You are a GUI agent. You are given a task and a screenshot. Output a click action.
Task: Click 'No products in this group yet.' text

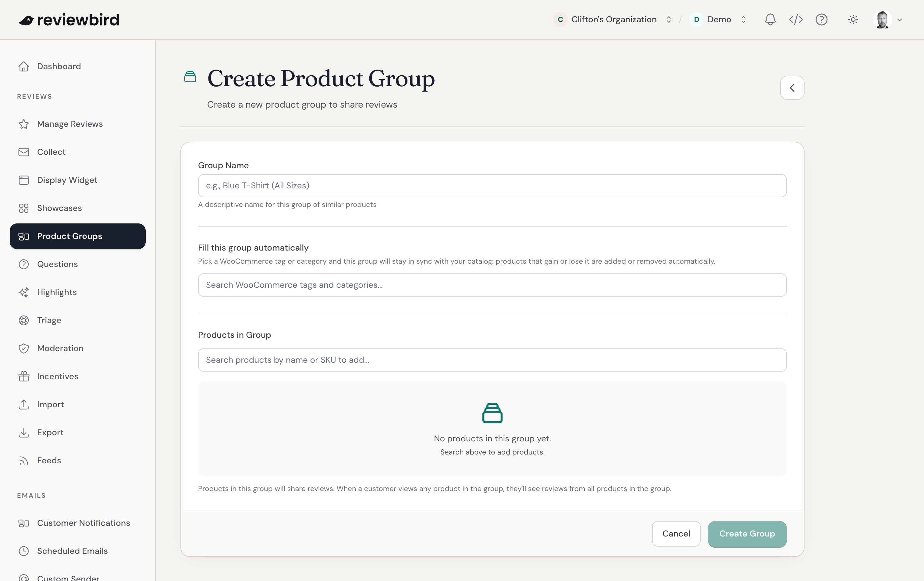pos(492,439)
